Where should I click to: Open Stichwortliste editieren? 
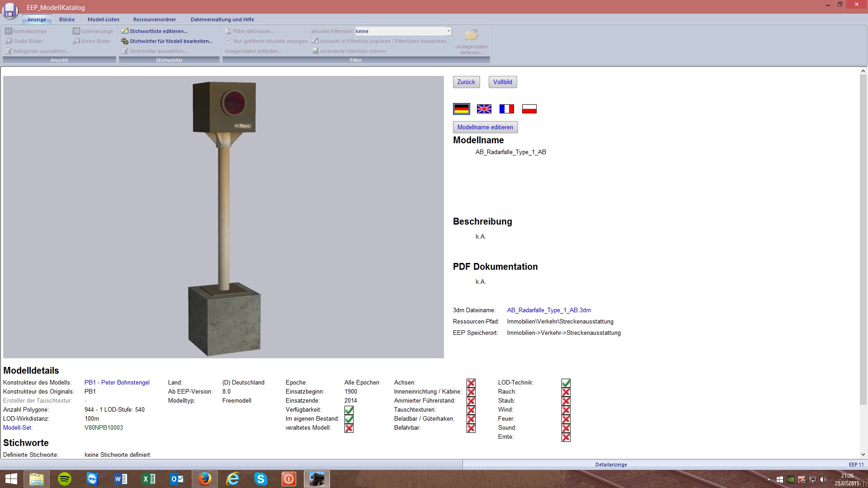coord(158,31)
